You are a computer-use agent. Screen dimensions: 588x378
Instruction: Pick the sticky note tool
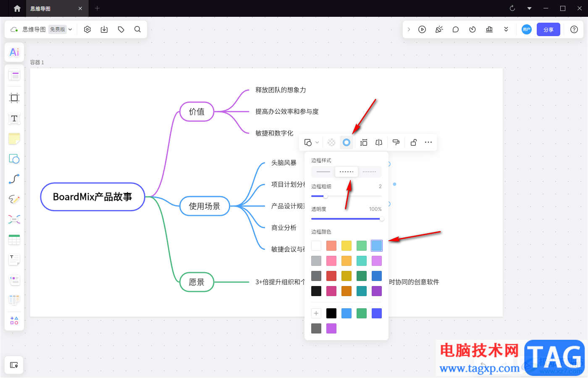pyautogui.click(x=14, y=139)
